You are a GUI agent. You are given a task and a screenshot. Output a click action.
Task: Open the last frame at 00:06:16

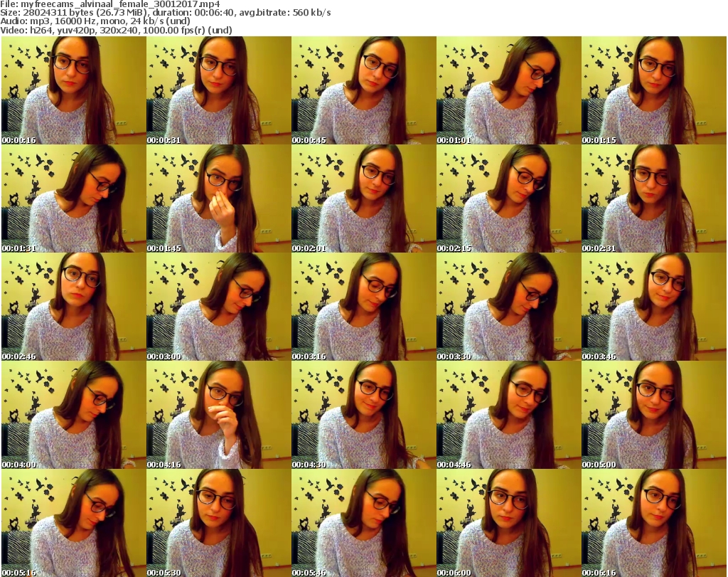click(654, 523)
